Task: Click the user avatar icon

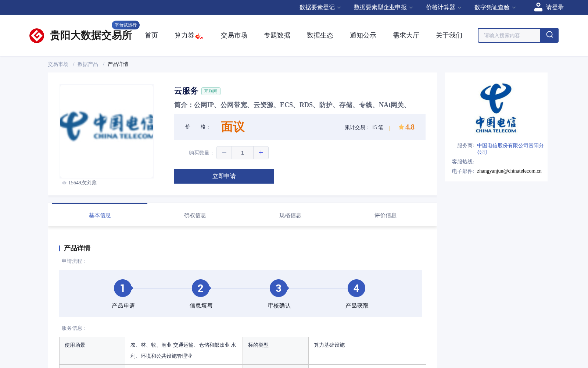Action: [x=538, y=7]
